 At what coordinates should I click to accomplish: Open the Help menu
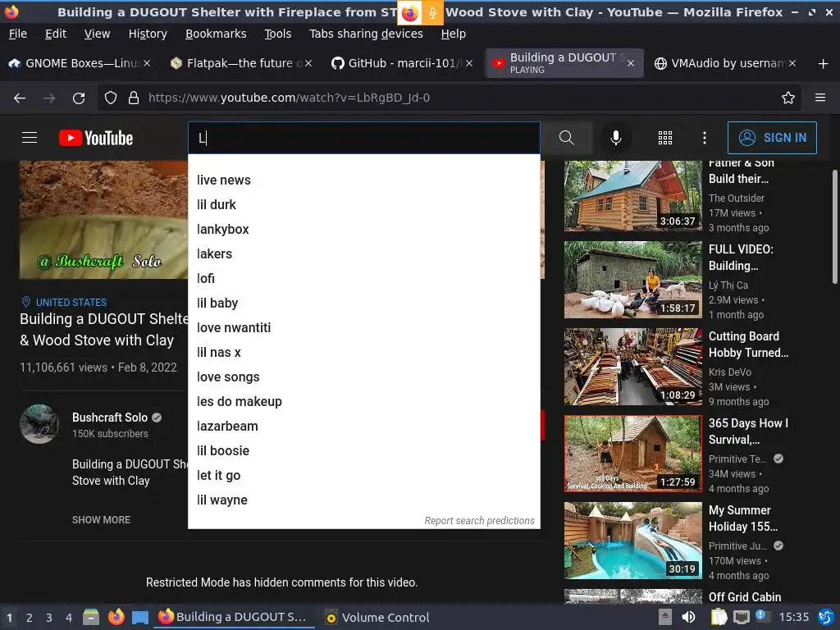453,34
